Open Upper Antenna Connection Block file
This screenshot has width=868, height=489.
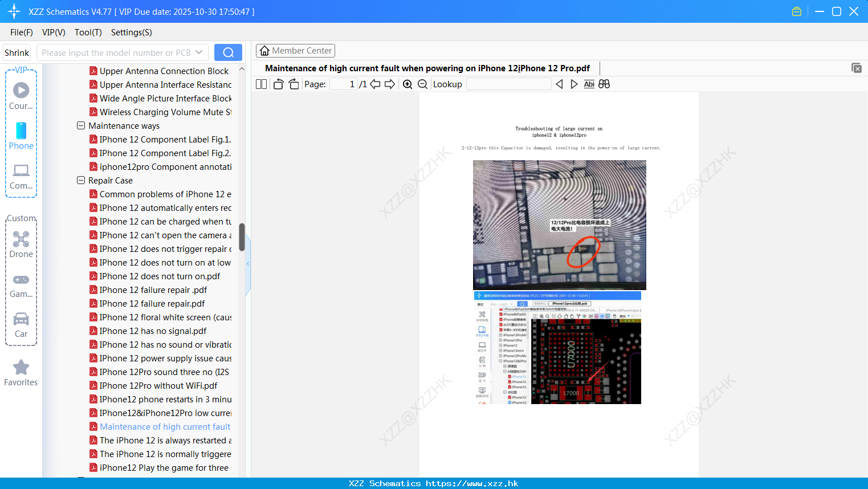point(159,71)
